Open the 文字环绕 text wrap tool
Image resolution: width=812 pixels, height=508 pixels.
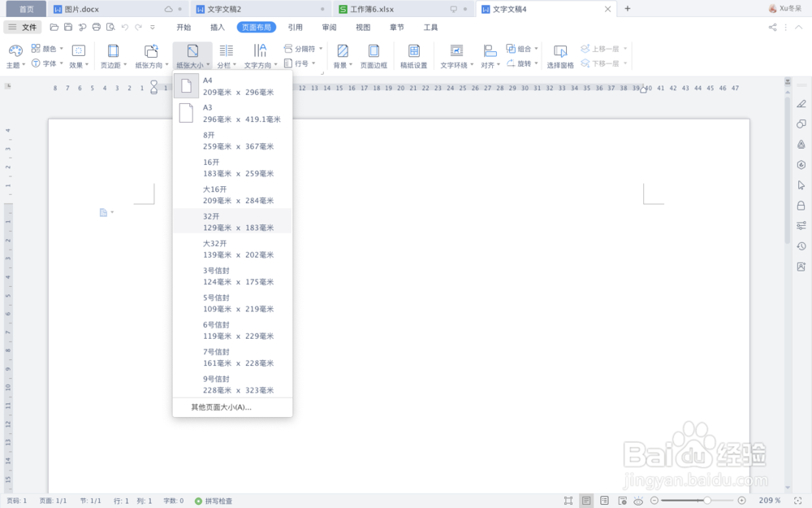coord(456,56)
